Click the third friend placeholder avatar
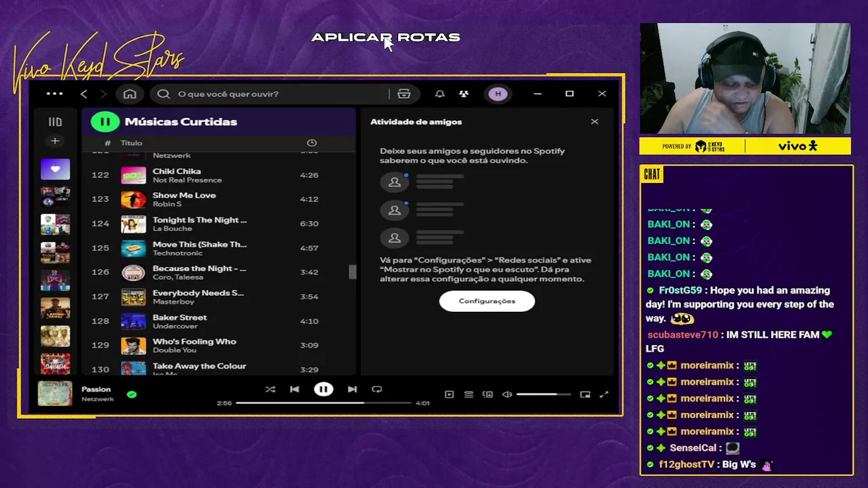The image size is (868, 488). (395, 238)
